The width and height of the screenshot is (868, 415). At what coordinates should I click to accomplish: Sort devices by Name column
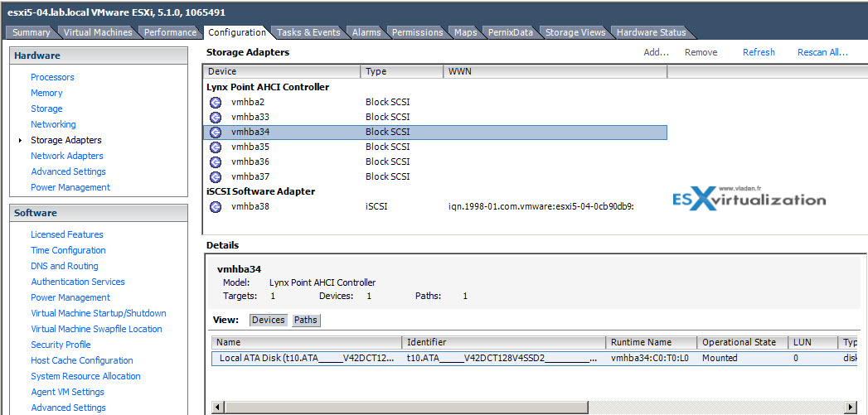[x=307, y=342]
